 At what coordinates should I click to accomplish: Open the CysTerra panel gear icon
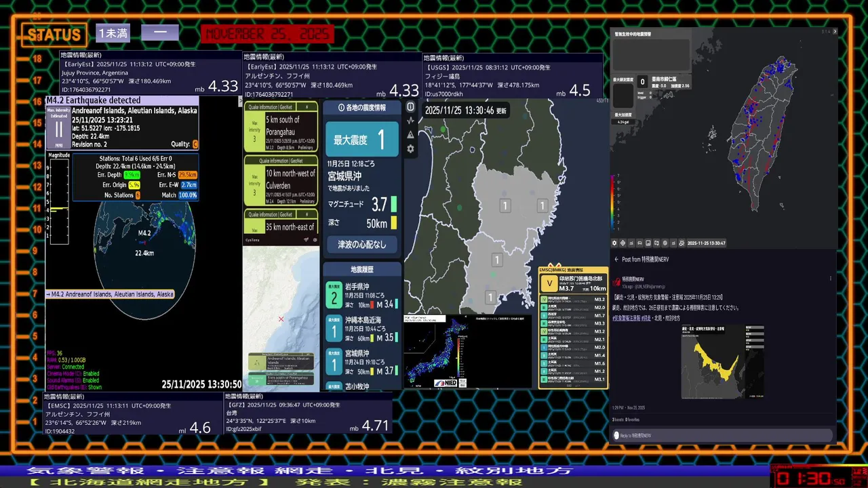[315, 239]
